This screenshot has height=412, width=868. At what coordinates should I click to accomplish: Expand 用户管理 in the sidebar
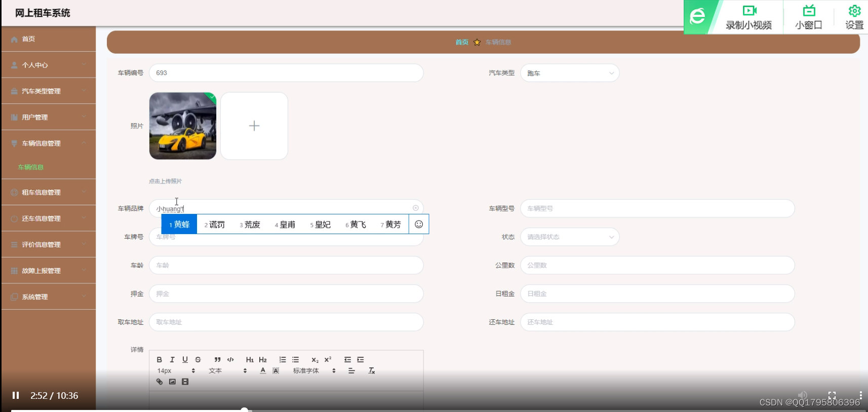[x=49, y=117]
